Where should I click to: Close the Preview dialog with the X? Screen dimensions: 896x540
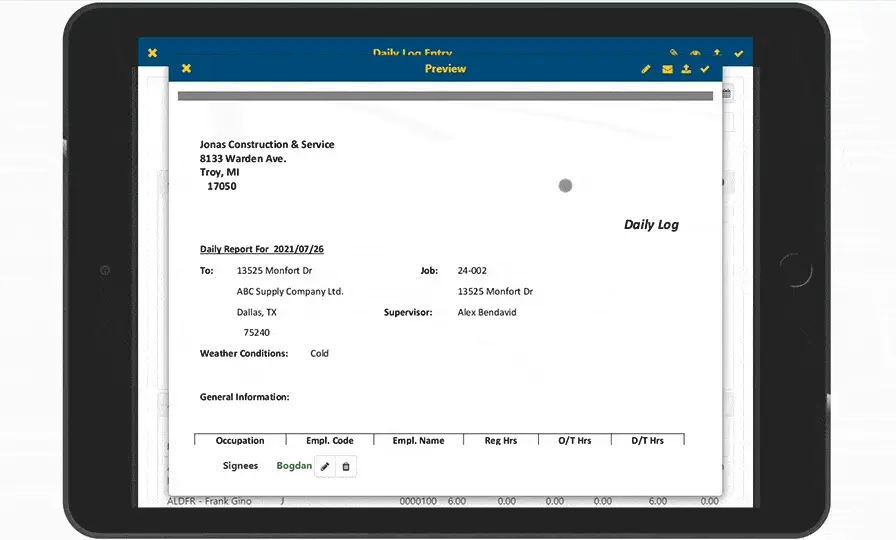click(186, 69)
